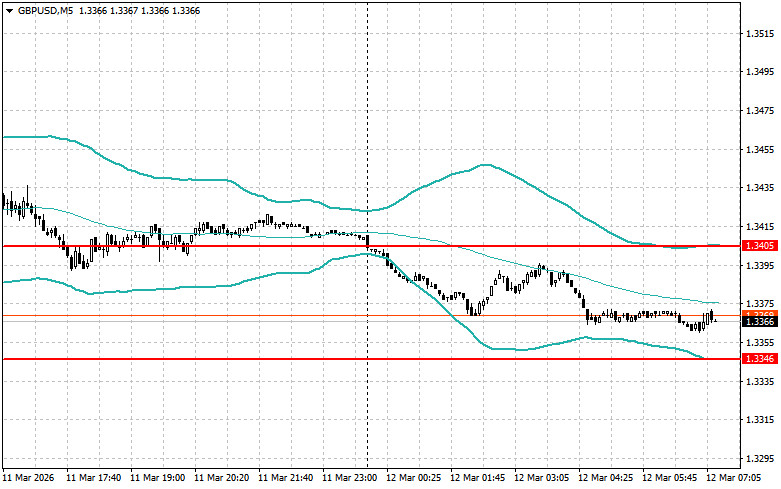The width and height of the screenshot is (781, 489).
Task: Click the 1.3455 price scale label
Action: pos(760,149)
